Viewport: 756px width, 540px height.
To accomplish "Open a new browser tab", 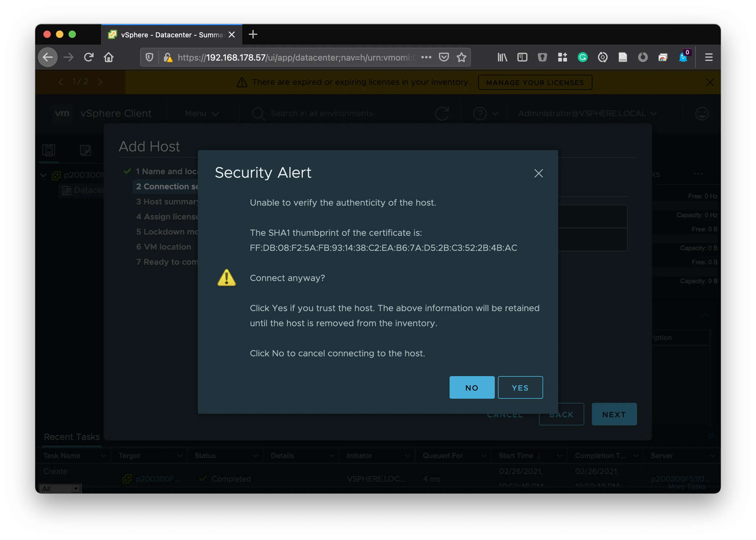I will [253, 34].
